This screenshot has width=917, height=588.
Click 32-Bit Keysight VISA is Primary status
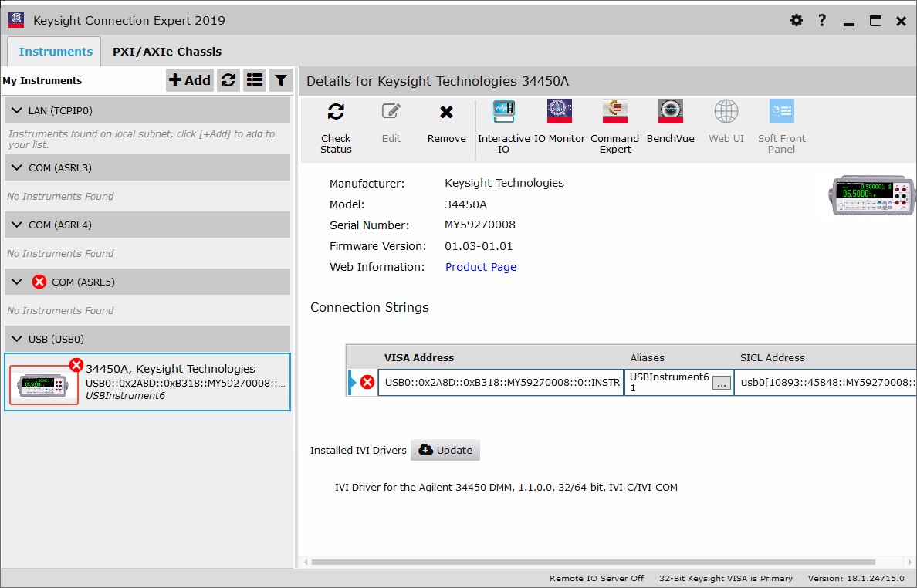726,578
